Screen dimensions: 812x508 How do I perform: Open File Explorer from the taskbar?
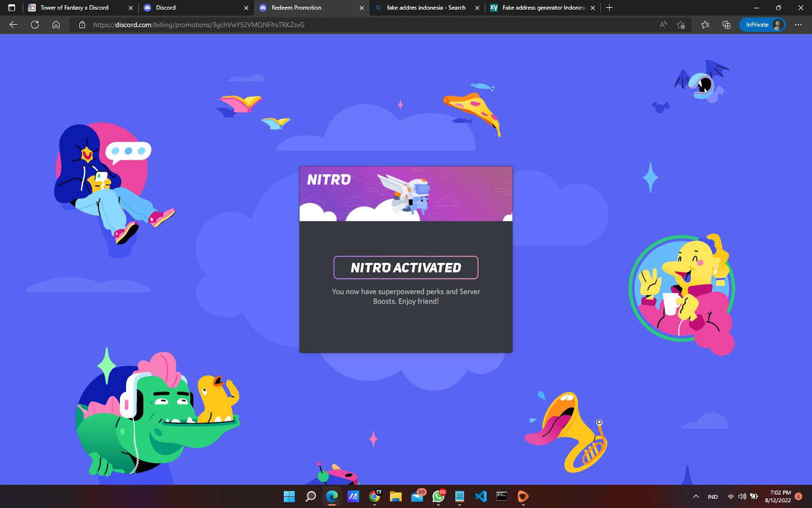click(x=396, y=496)
